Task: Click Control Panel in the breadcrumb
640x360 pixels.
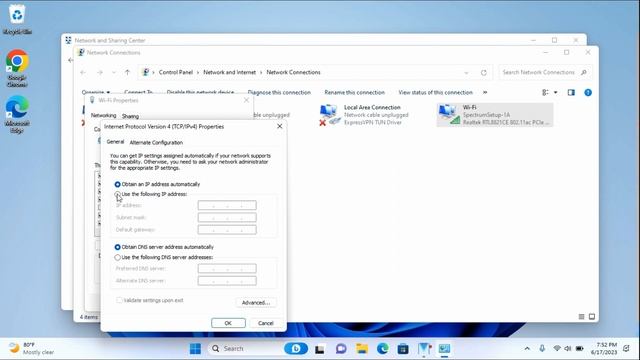Action: [x=176, y=72]
